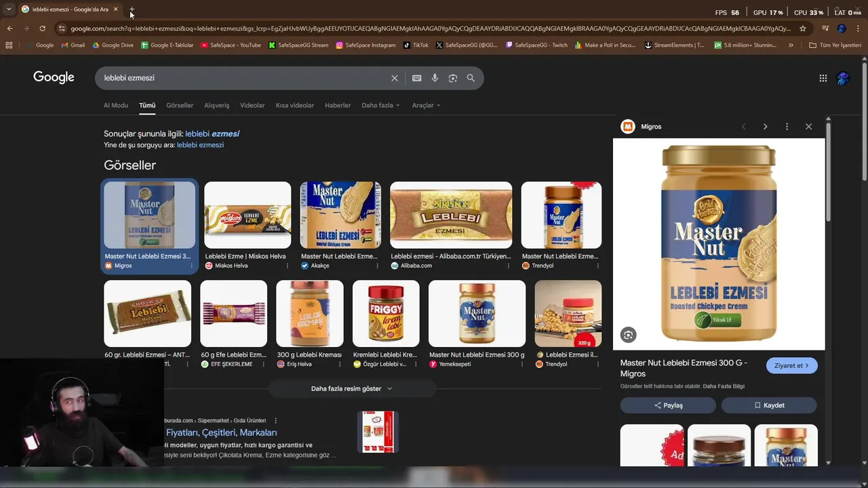Switch to the Görseller tab
Viewport: 868px width, 488px height.
click(x=180, y=105)
